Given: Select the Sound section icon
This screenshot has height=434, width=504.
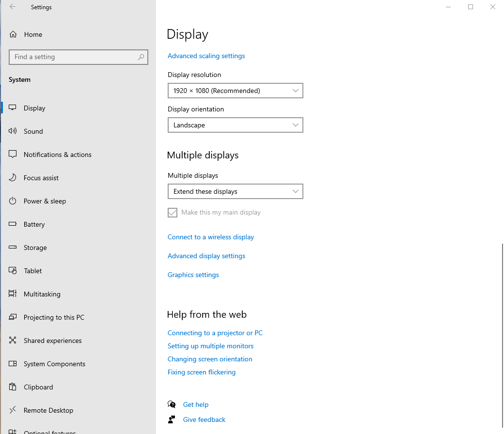Looking at the screenshot, I should click(13, 131).
